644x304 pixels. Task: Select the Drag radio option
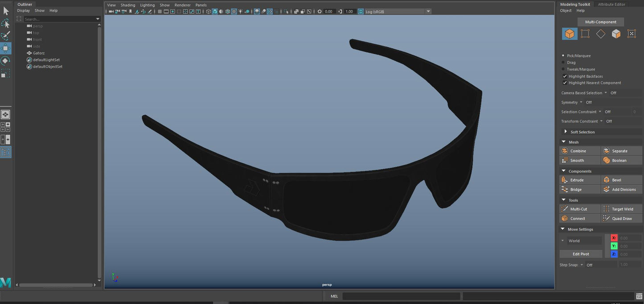coord(563,62)
